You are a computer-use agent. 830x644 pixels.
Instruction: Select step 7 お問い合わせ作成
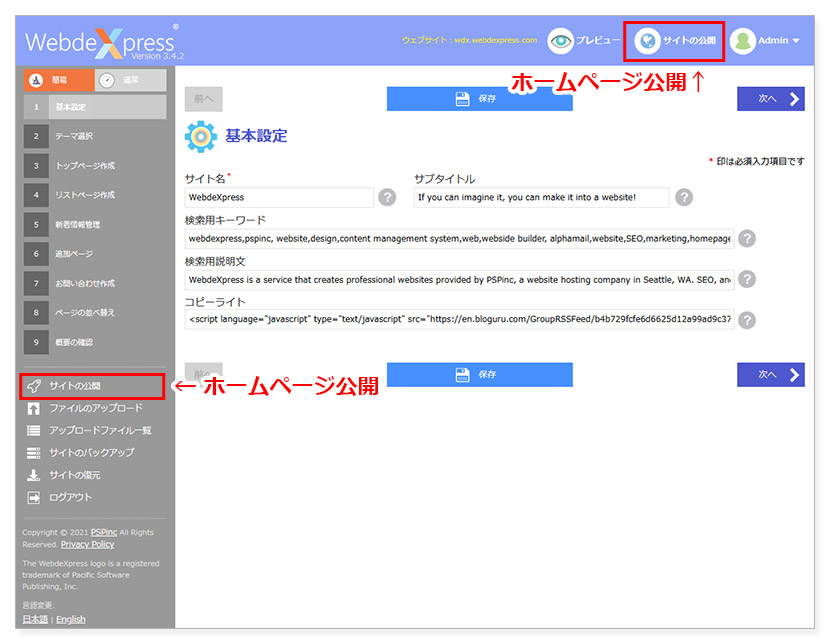pos(95,283)
